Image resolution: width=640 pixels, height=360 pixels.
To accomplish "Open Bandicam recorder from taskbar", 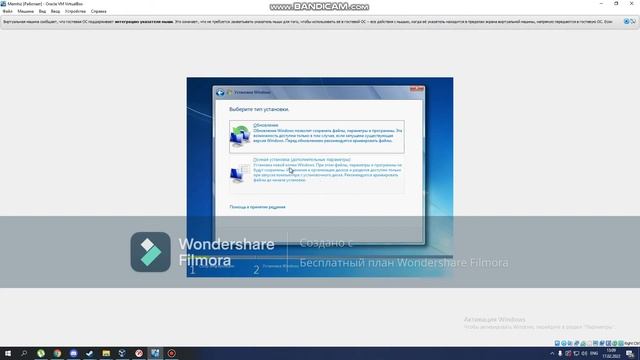I will pyautogui.click(x=171, y=353).
